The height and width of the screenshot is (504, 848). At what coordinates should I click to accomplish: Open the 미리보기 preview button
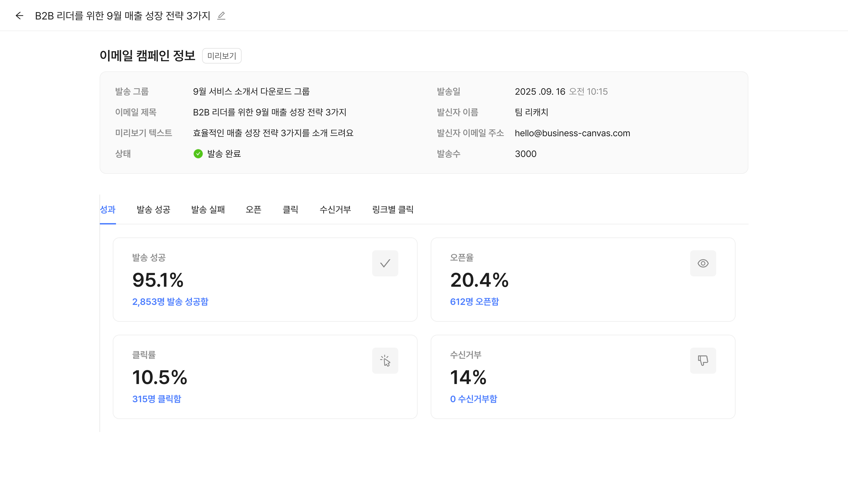pos(221,56)
